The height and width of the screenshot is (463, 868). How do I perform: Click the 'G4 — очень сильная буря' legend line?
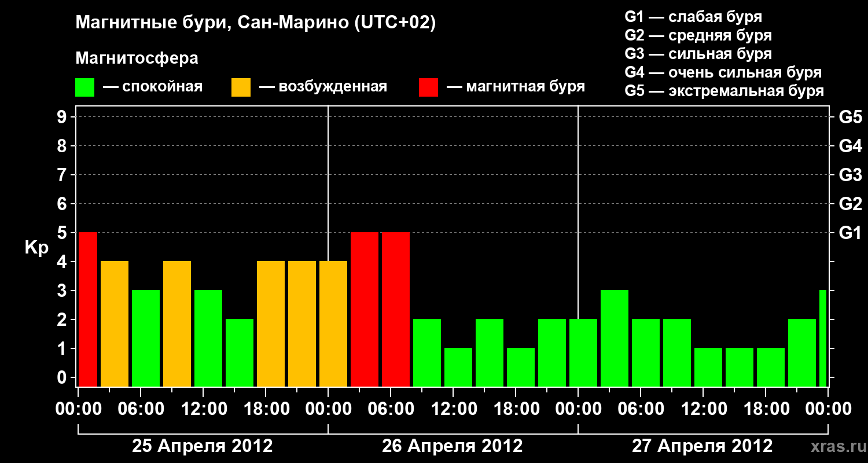pos(723,72)
